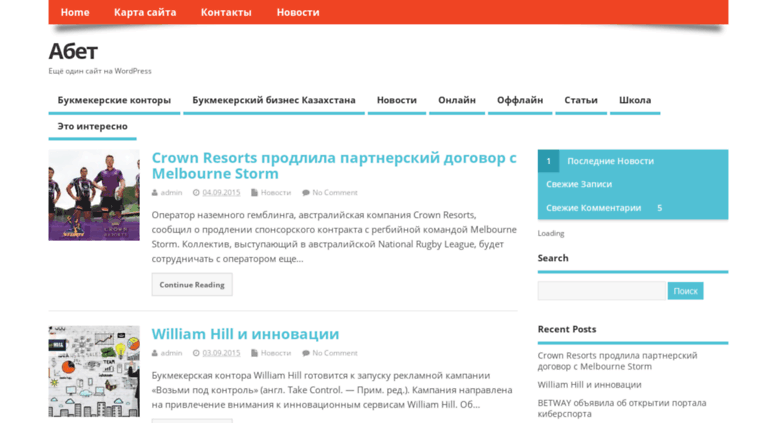This screenshot has width=777, height=423.
Task: Click the user icon beside William Hill admin
Action: pos(155,353)
